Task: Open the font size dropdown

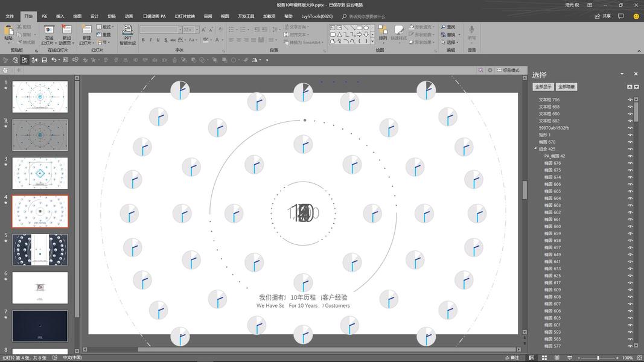Action: [197, 30]
